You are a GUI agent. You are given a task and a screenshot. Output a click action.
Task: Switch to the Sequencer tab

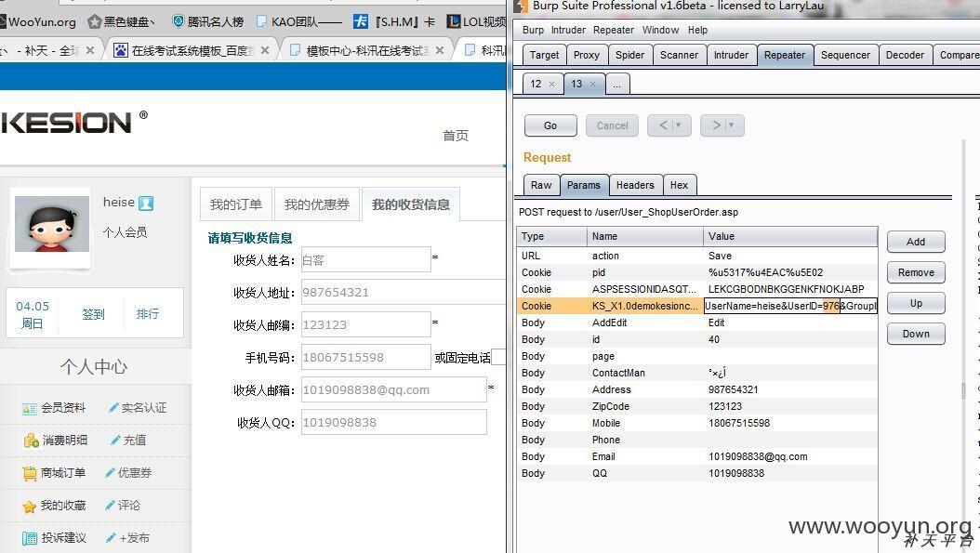click(845, 55)
